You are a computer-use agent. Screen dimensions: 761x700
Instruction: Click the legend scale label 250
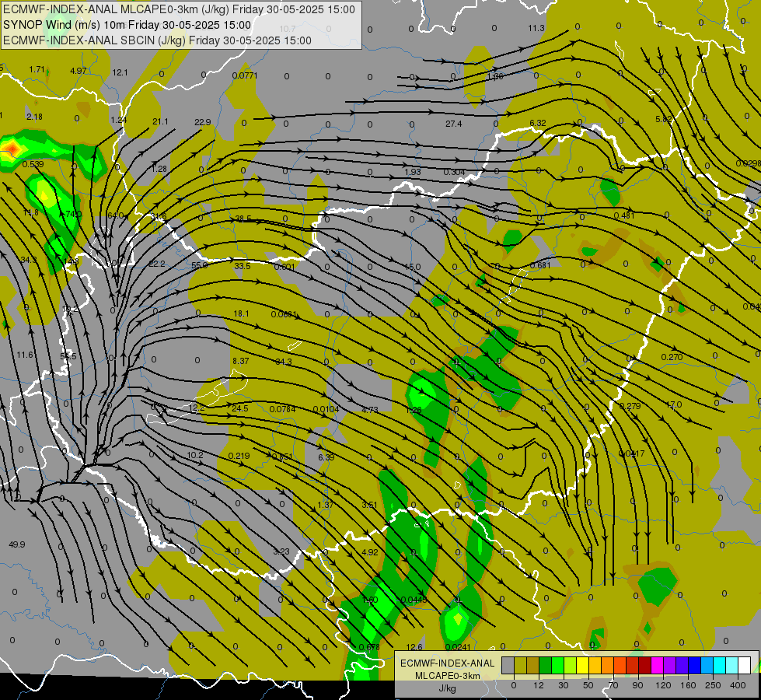click(x=713, y=685)
